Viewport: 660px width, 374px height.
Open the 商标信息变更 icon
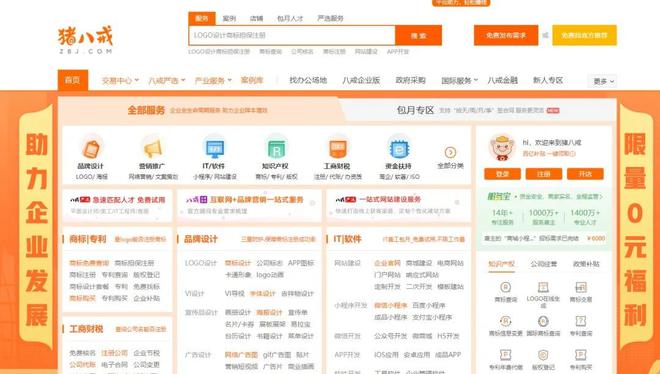click(x=506, y=321)
